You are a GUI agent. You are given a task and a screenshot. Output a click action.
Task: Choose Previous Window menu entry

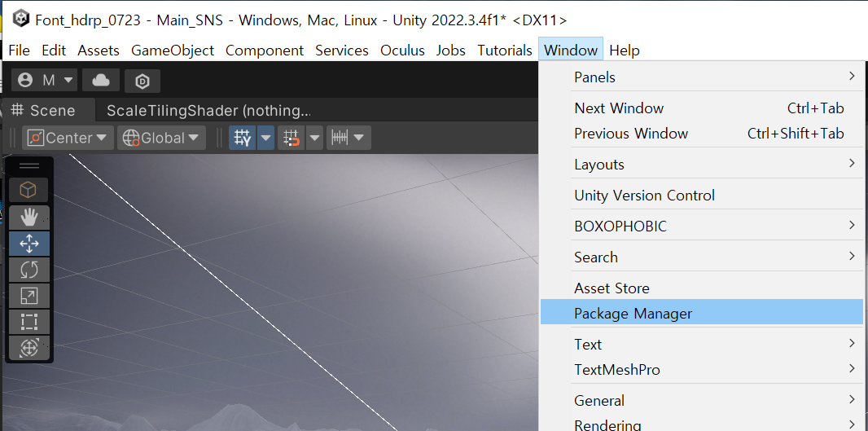tap(701, 134)
